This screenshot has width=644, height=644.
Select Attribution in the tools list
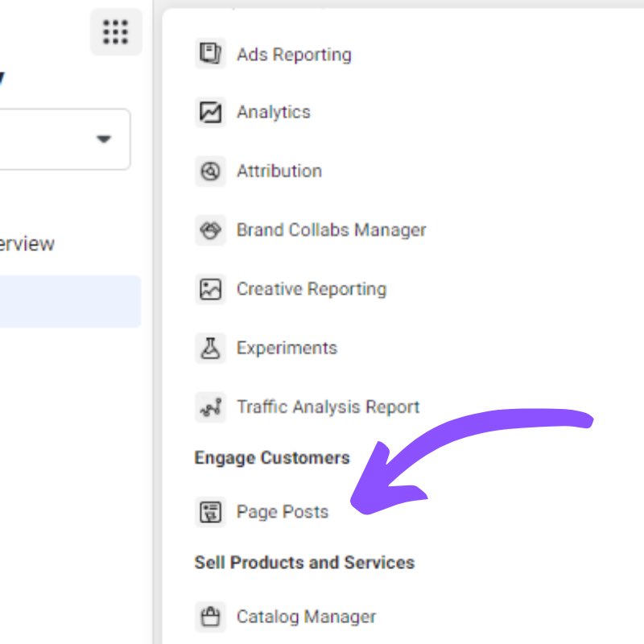tap(279, 171)
